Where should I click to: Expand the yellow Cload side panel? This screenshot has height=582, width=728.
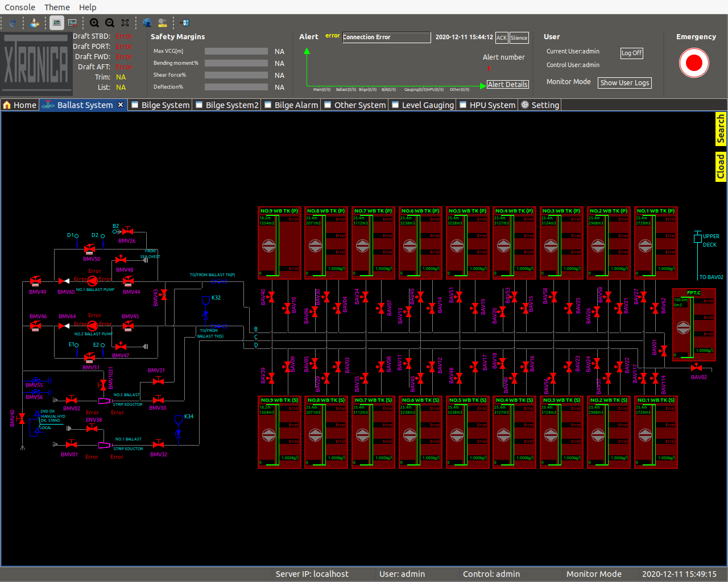721,167
